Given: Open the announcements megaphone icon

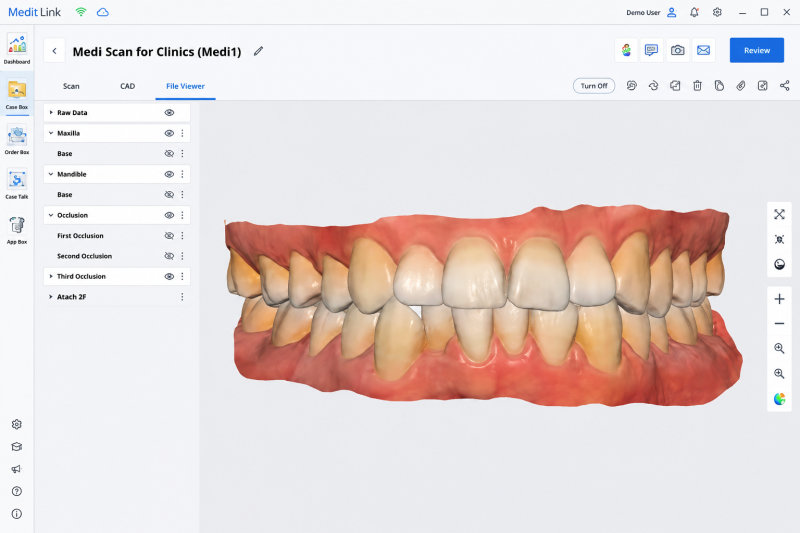Looking at the screenshot, I should click(x=16, y=469).
